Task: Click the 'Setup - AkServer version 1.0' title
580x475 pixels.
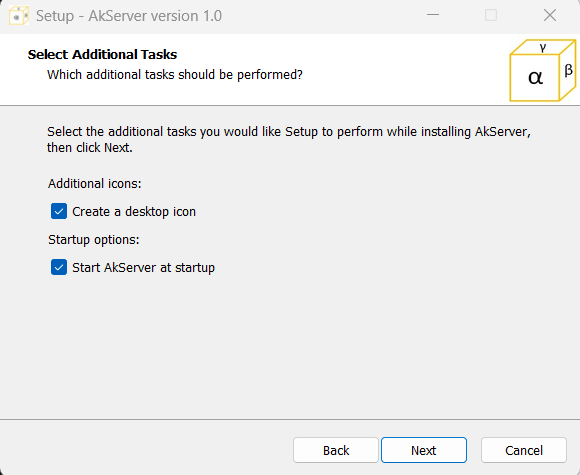Action: coord(129,16)
